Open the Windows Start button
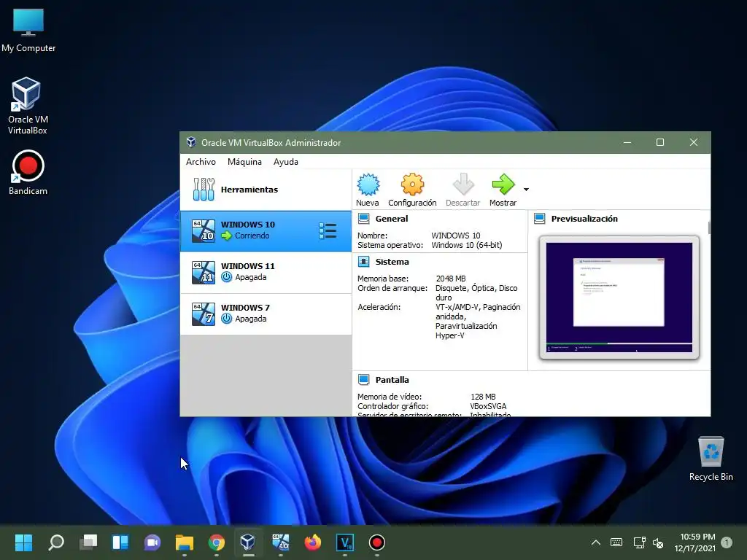The height and width of the screenshot is (560, 747). 23,542
